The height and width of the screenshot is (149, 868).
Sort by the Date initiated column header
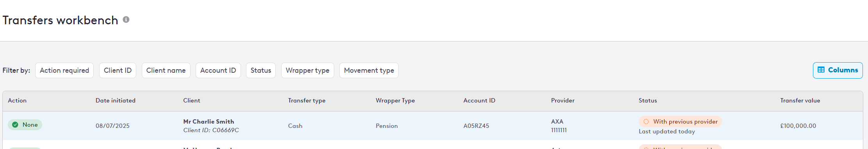(116, 101)
